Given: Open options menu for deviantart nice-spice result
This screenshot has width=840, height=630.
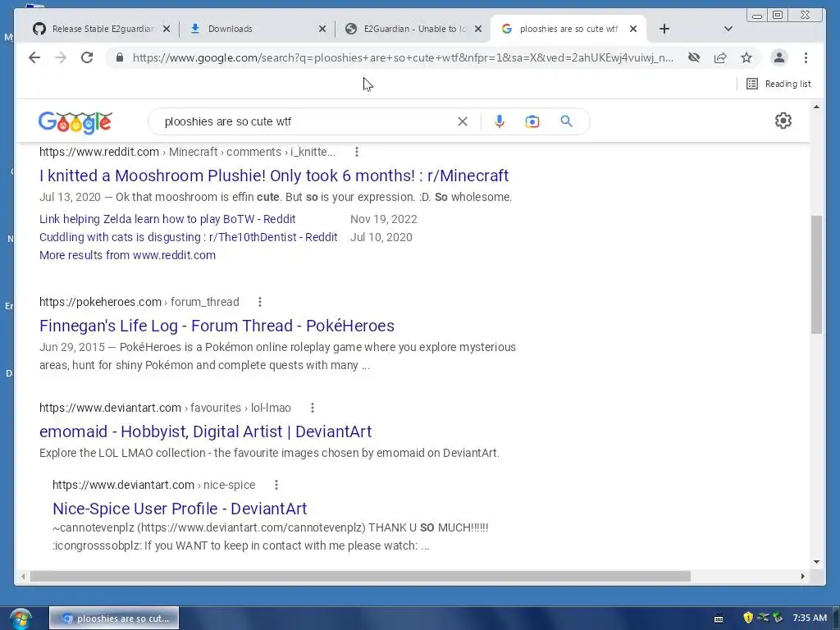Looking at the screenshot, I should pyautogui.click(x=276, y=486).
